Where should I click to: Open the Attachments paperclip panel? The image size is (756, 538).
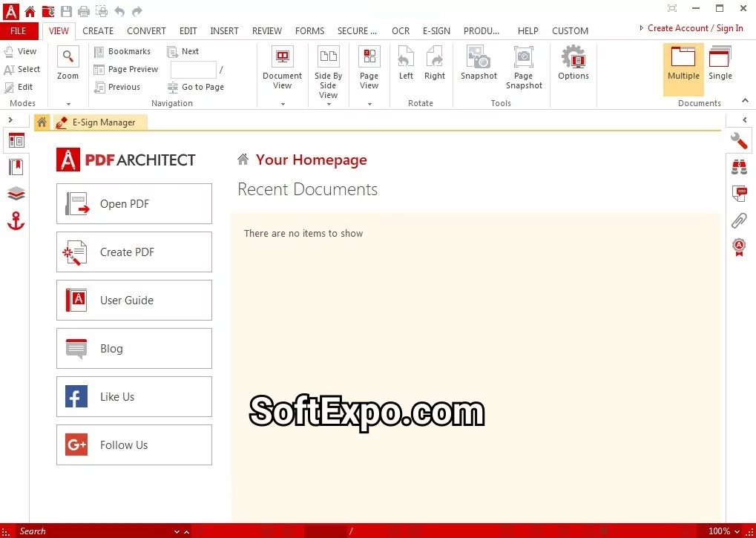coord(739,220)
